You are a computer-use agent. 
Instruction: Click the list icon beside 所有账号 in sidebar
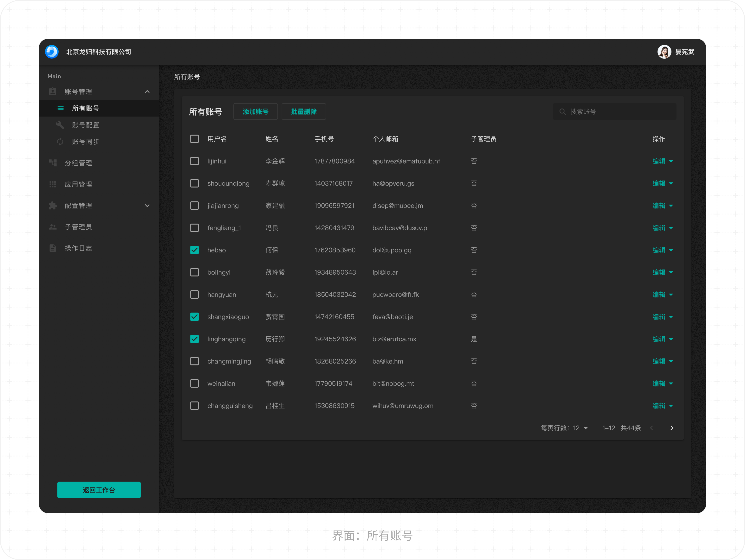(60, 108)
